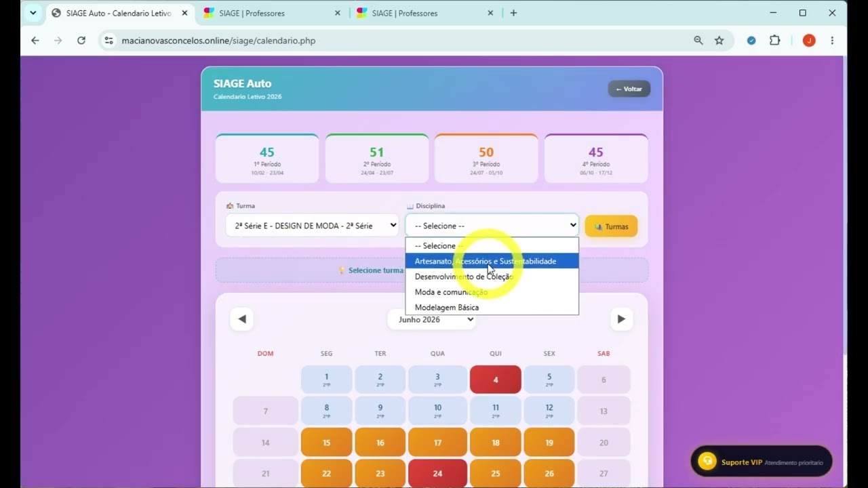Select Saturday day 6

[x=604, y=380]
